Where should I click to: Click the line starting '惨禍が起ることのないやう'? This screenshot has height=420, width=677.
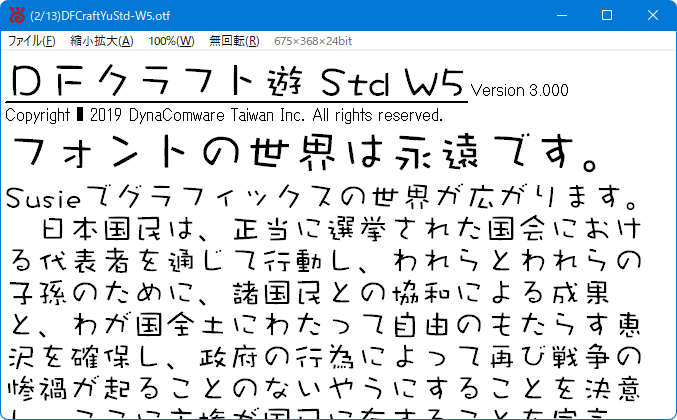tap(325, 389)
